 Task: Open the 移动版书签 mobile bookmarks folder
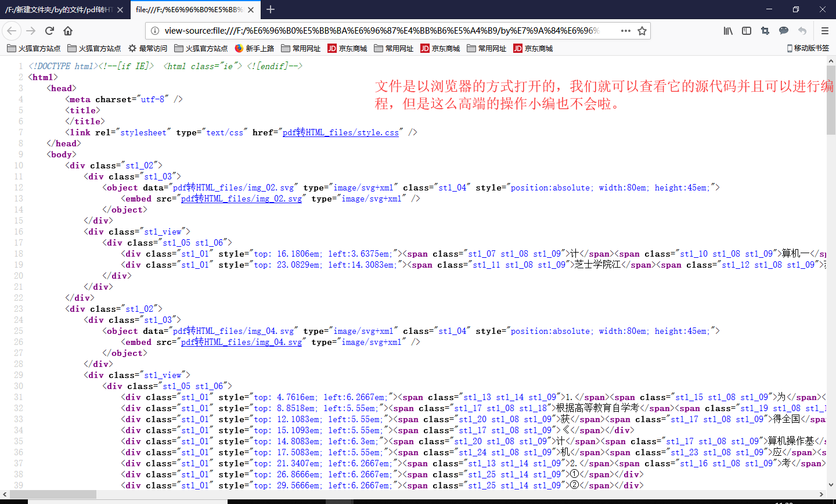click(808, 48)
